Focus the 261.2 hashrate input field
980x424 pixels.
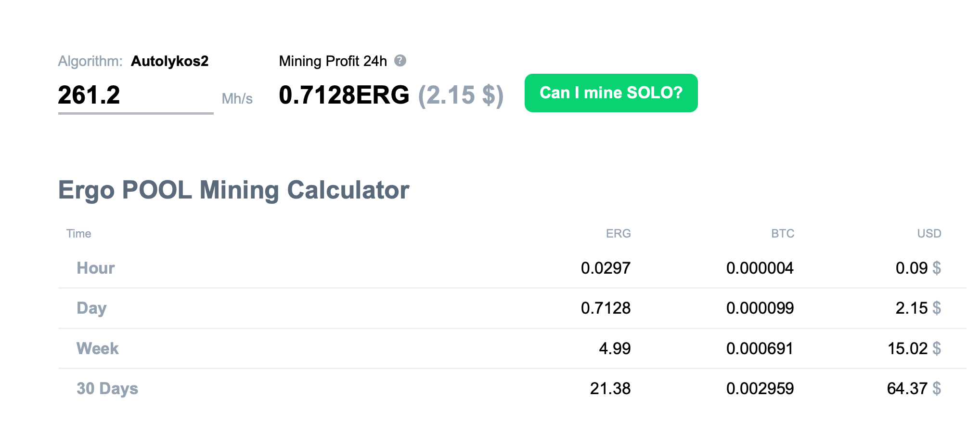point(135,95)
